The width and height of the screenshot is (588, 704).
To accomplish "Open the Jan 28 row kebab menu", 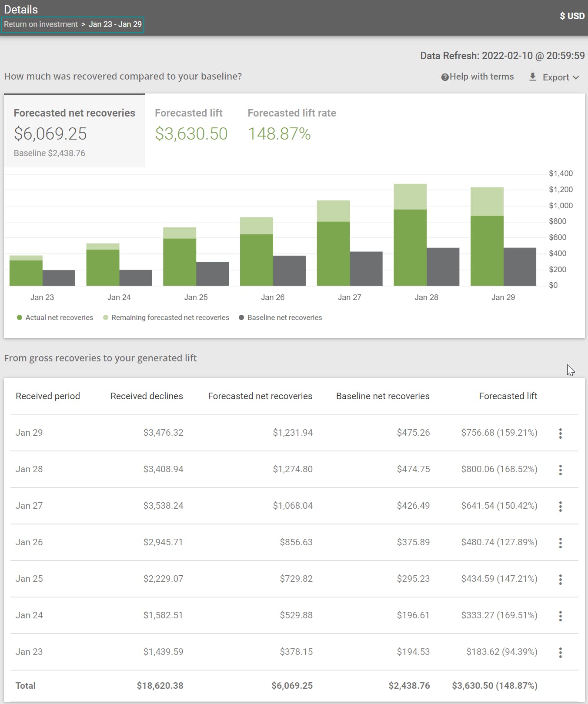I will [x=560, y=470].
